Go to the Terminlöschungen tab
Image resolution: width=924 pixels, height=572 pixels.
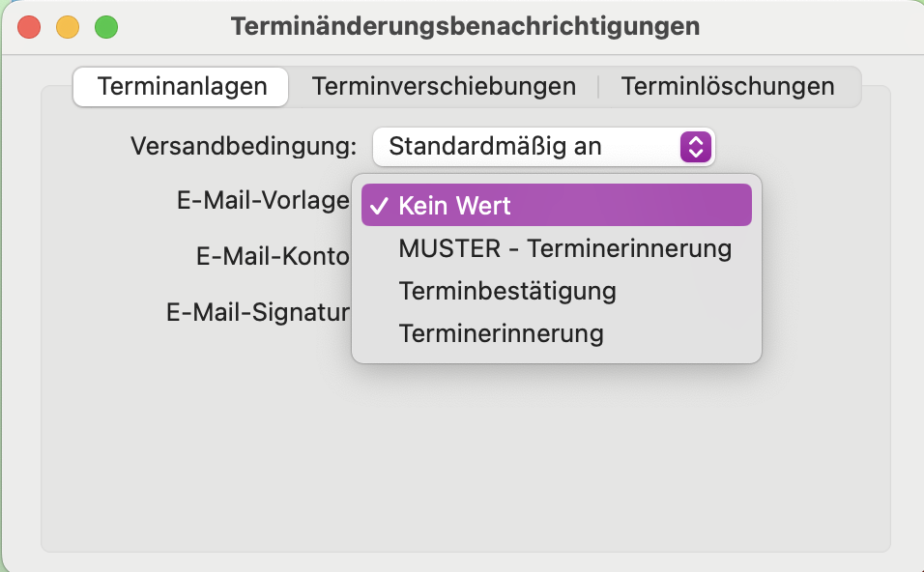tap(728, 87)
